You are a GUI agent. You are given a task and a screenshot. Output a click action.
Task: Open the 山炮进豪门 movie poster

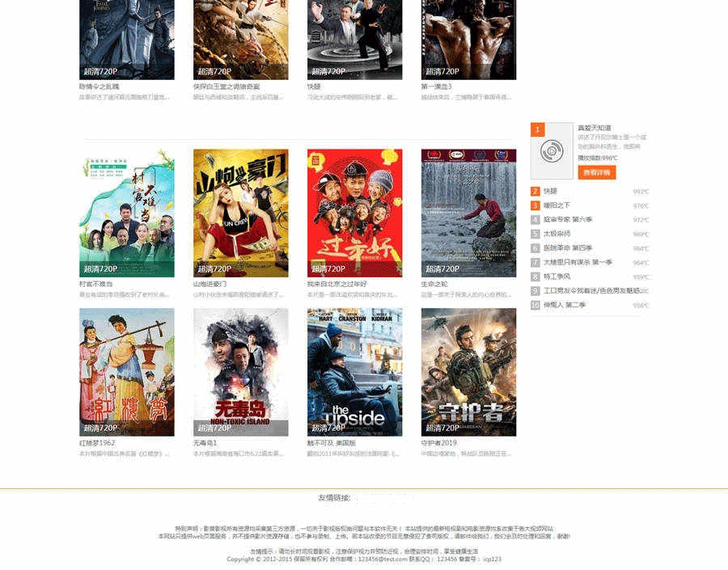coord(240,213)
